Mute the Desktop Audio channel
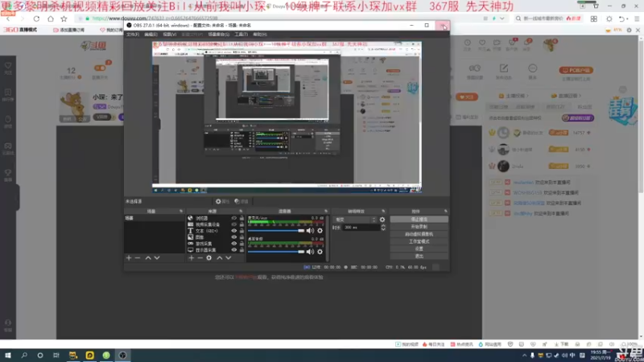Viewport: 644px width, 362px height. [x=310, y=252]
